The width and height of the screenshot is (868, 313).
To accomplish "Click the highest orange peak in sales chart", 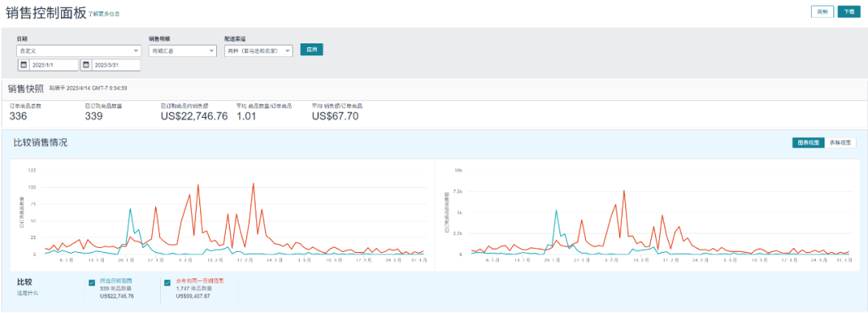I will click(x=624, y=191).
